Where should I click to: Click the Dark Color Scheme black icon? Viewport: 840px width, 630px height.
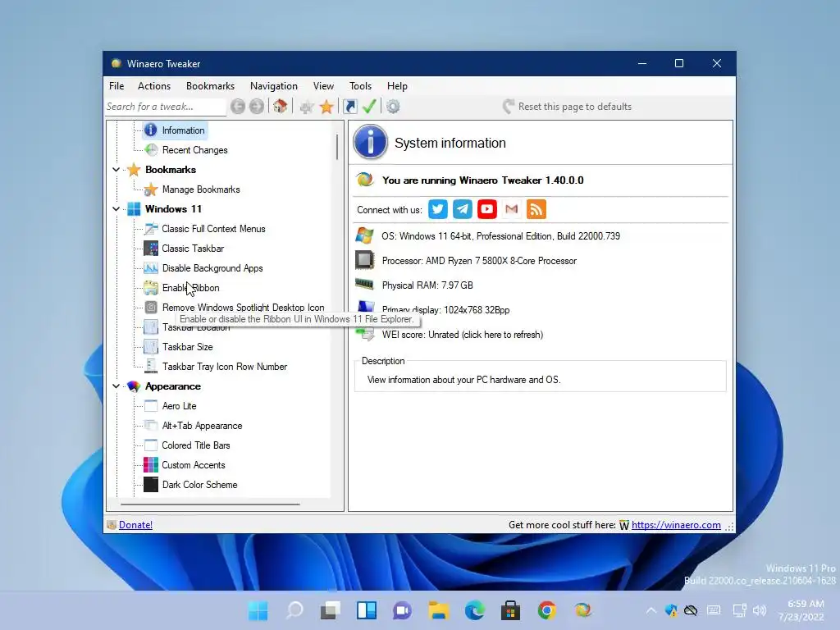pos(151,484)
